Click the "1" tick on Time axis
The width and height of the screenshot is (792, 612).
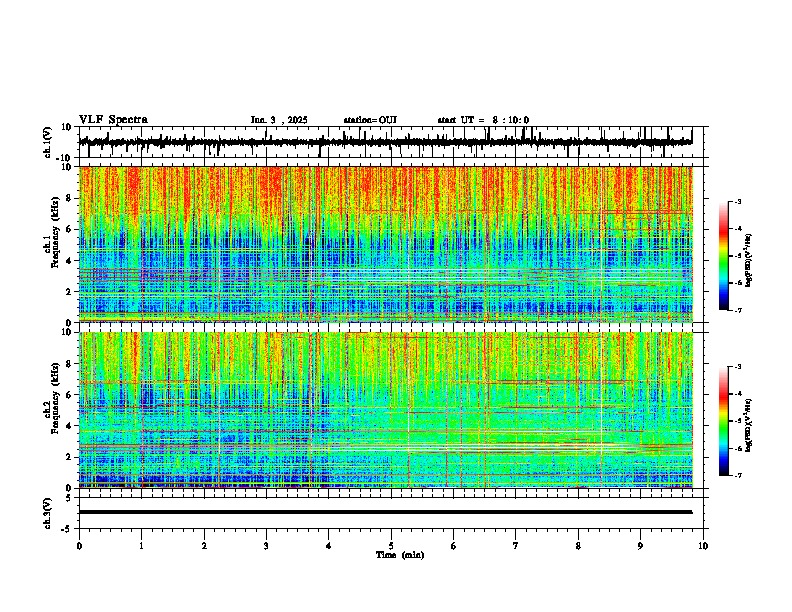[141, 546]
